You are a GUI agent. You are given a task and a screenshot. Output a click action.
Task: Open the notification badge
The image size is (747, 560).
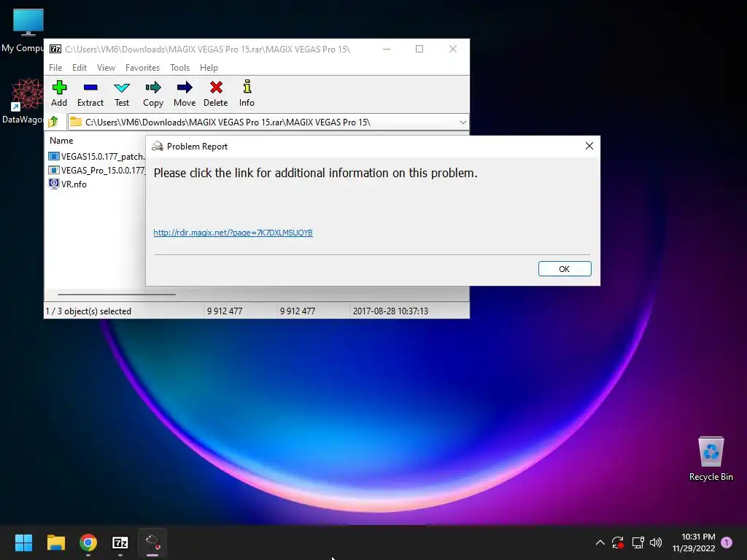727,542
